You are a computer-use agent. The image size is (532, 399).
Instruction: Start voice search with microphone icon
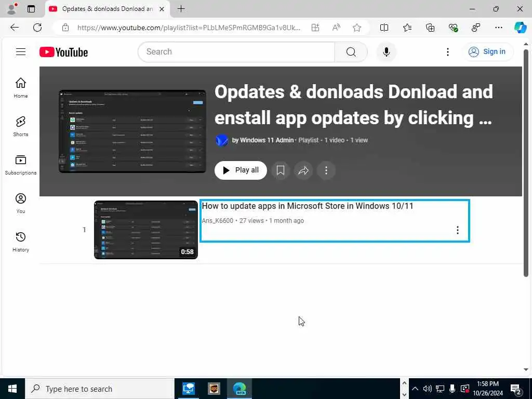[386, 52]
